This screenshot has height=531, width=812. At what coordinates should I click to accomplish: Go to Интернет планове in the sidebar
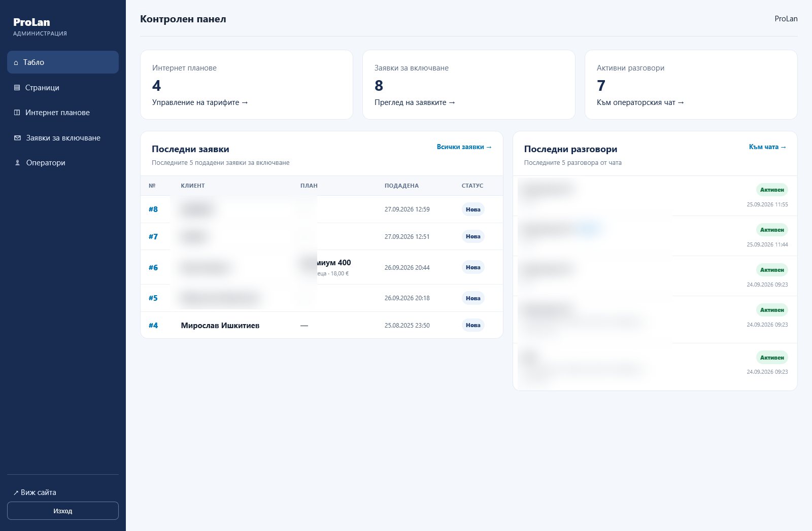click(63, 113)
